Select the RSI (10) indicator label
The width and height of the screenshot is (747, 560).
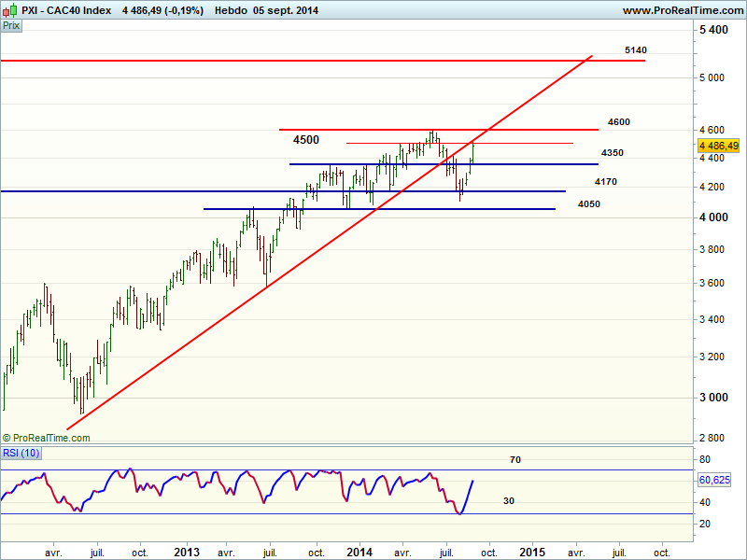(x=20, y=455)
